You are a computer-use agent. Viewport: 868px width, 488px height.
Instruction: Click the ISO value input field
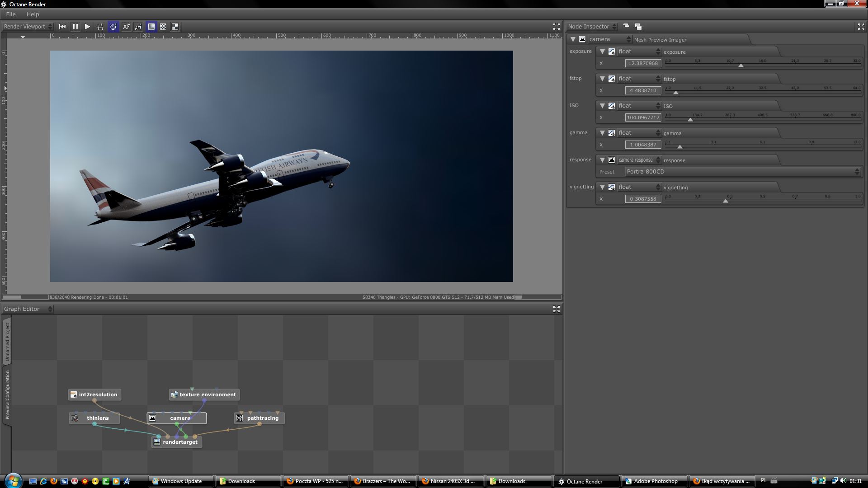point(643,117)
